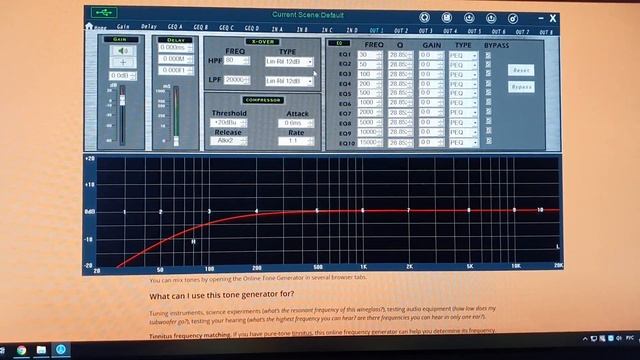Open the GEQ C tab
The height and width of the screenshot is (360, 640).
(227, 28)
